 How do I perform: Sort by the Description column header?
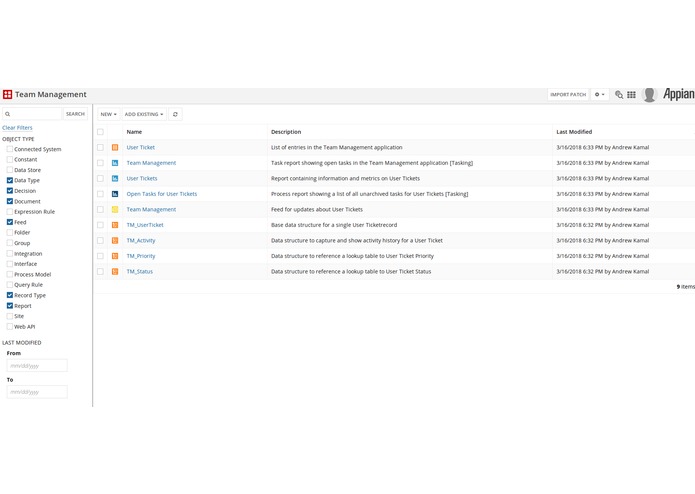[286, 132]
